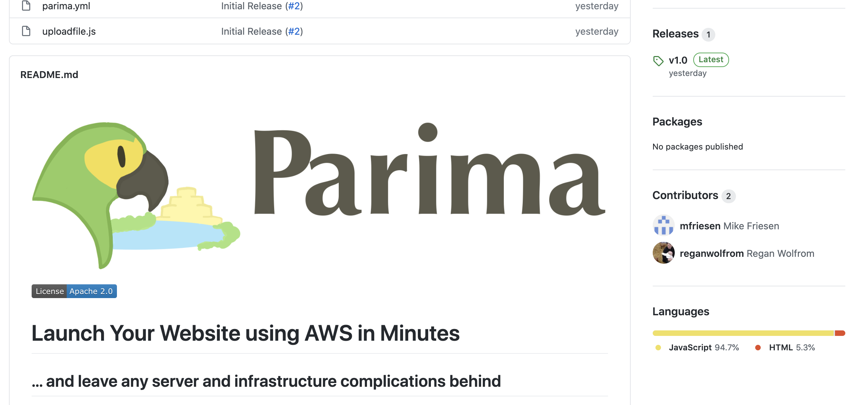The width and height of the screenshot is (868, 405).
Task: Open reganwolfrom's avatar photo
Action: pos(663,253)
